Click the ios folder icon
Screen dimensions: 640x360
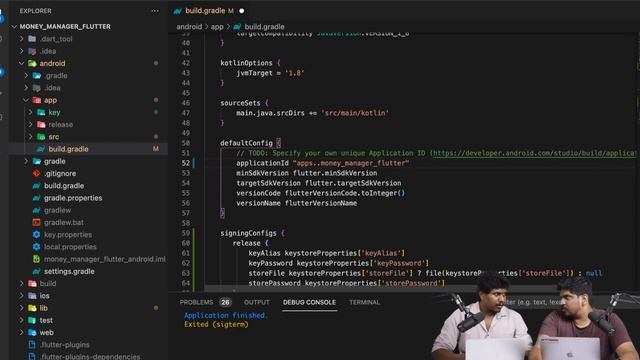click(x=32, y=296)
